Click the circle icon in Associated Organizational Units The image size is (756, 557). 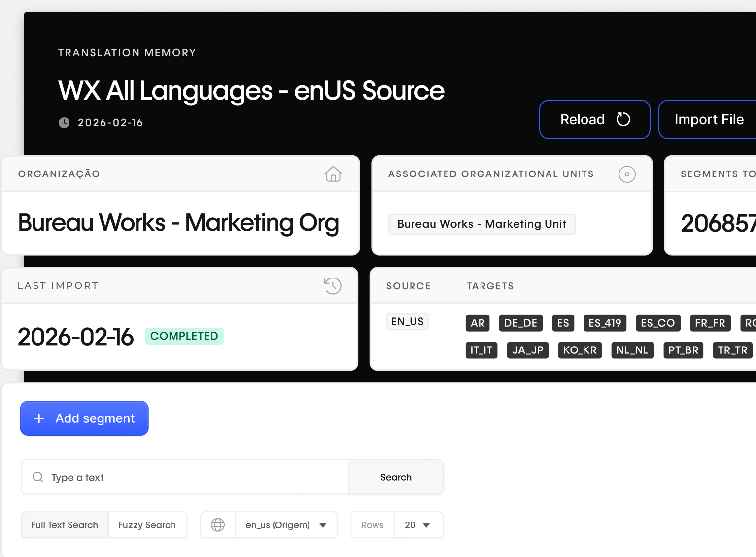(x=627, y=174)
